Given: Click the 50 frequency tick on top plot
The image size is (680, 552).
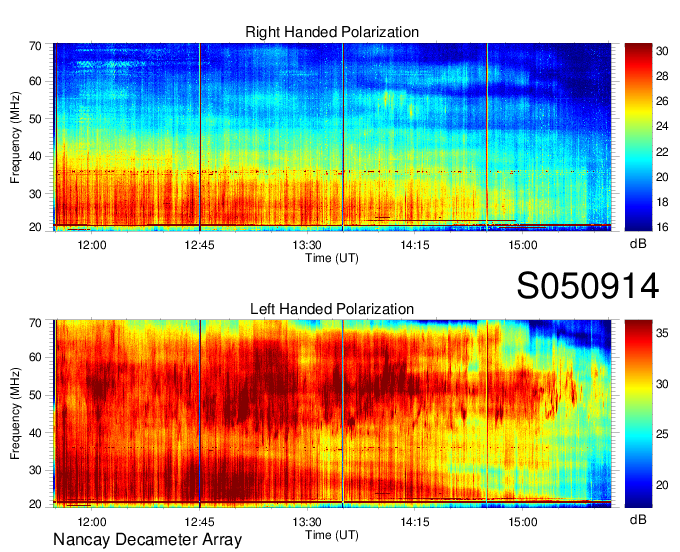Looking at the screenshot, I should click(36, 119).
